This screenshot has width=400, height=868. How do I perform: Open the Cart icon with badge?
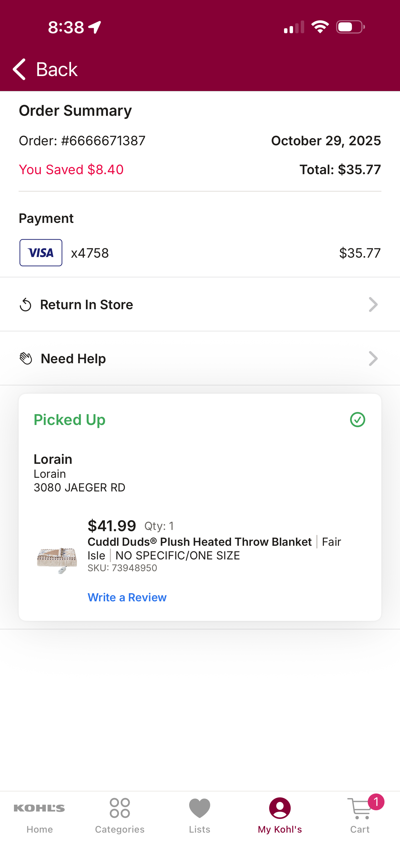click(x=360, y=814)
